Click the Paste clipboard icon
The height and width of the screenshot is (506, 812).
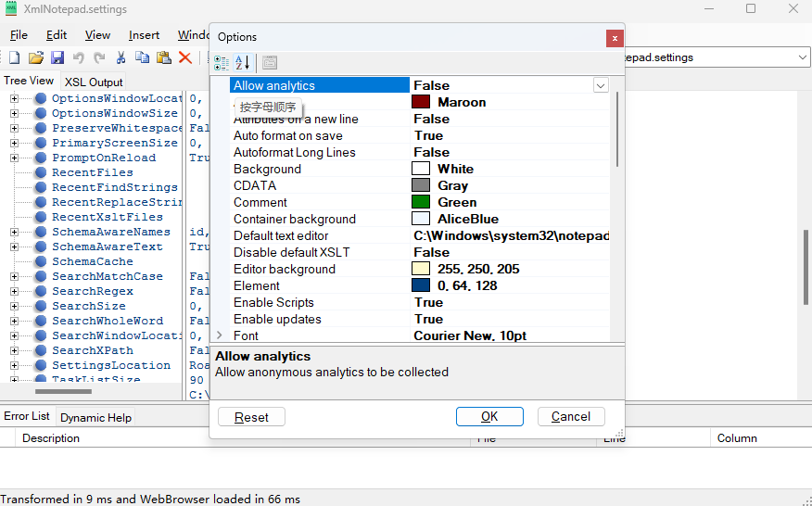click(164, 57)
